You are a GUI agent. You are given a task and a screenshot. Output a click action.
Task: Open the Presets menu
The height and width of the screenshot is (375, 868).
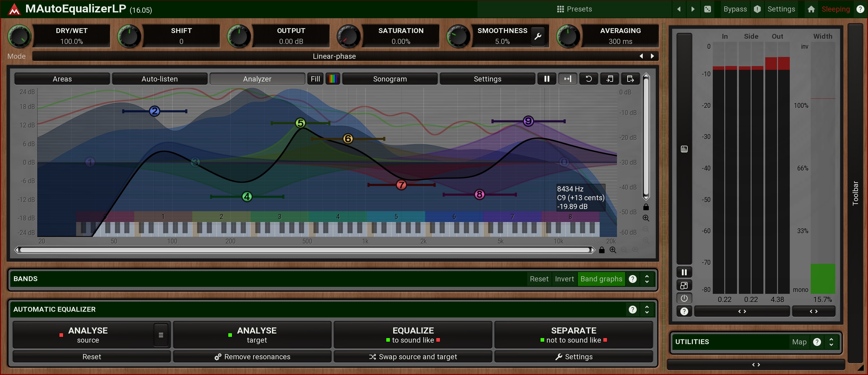coord(574,9)
